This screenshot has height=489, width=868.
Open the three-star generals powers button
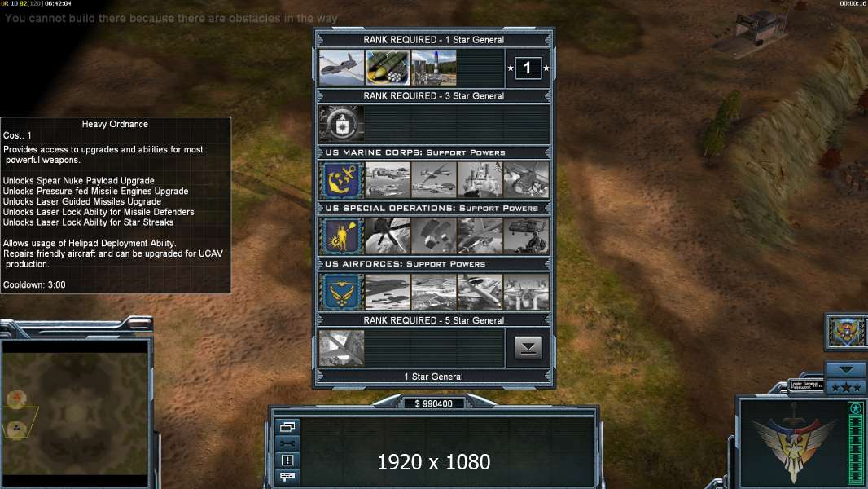tap(846, 387)
